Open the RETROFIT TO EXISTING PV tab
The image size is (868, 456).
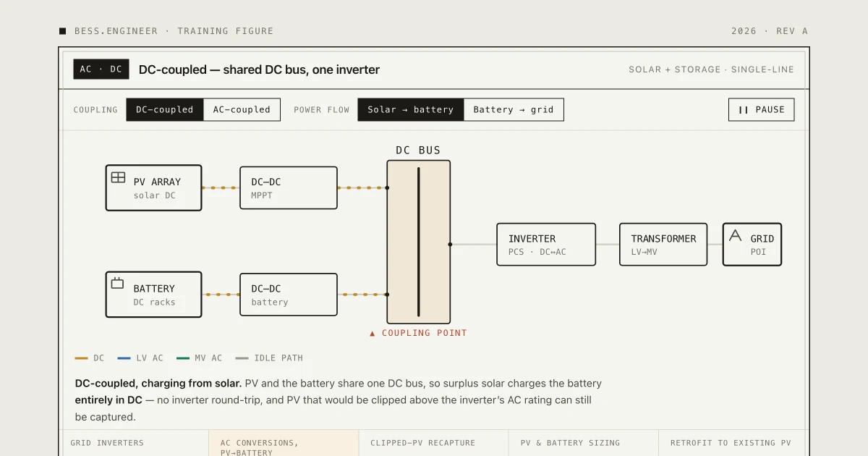coord(733,443)
